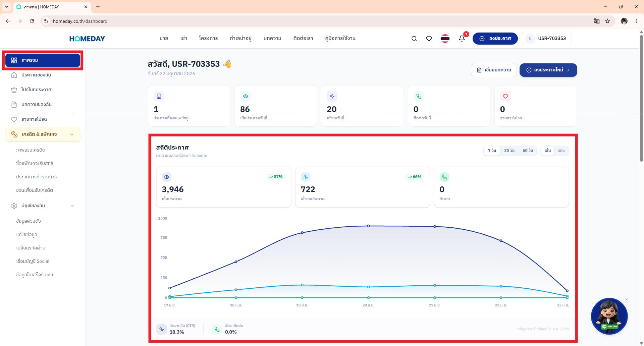Click the ลงประกาศใหม่ button
The height and width of the screenshot is (346, 644).
coord(548,70)
